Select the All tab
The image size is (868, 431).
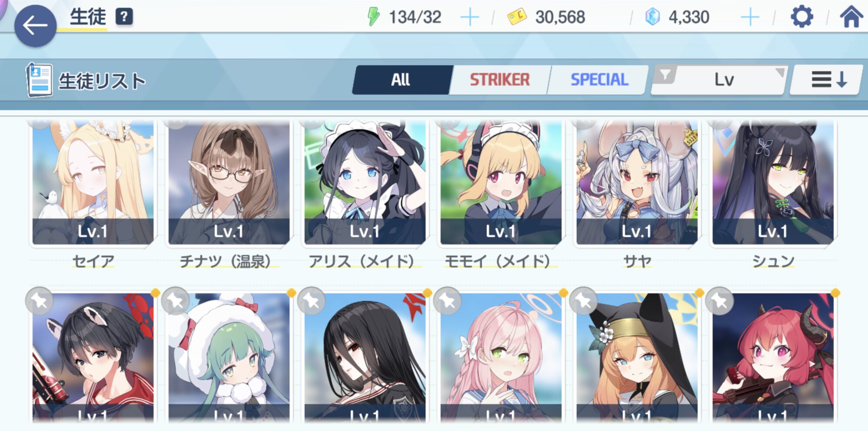point(401,80)
